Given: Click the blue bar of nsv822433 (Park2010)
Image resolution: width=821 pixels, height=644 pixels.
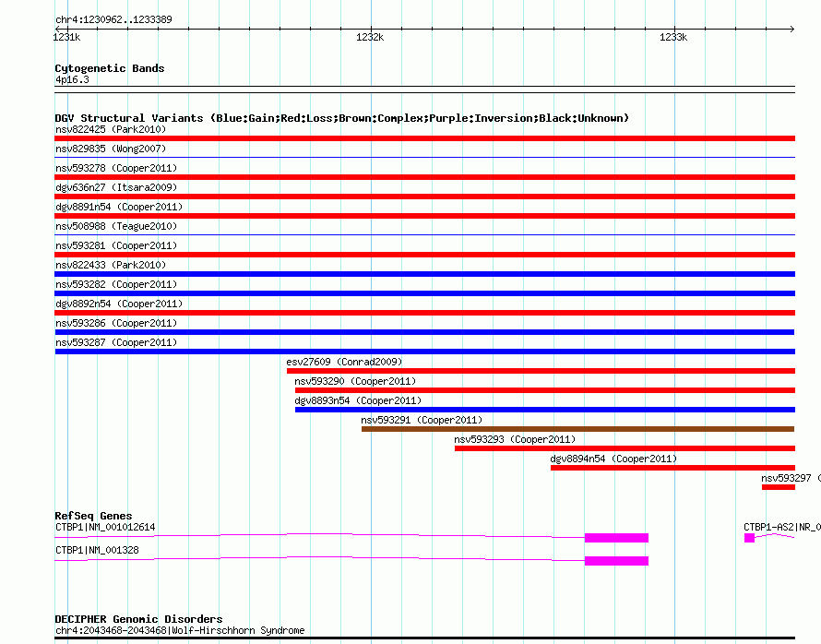Looking at the screenshot, I should tap(424, 274).
